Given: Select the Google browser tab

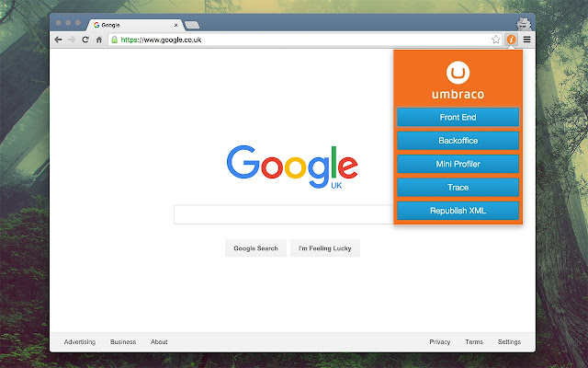Looking at the screenshot, I should click(135, 25).
